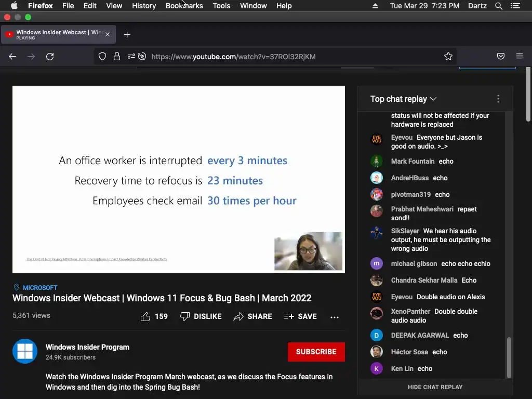Open the View menu
Viewport: 532px width, 399px height.
click(x=114, y=6)
